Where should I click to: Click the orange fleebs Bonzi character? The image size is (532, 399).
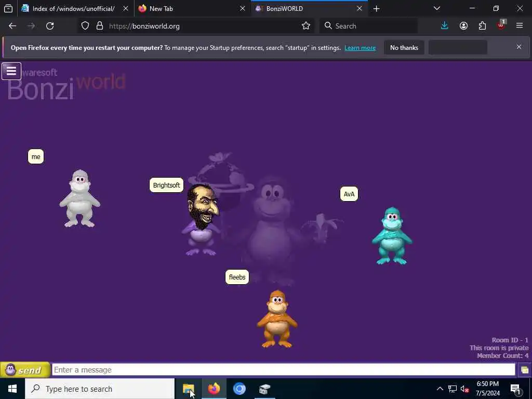277,319
